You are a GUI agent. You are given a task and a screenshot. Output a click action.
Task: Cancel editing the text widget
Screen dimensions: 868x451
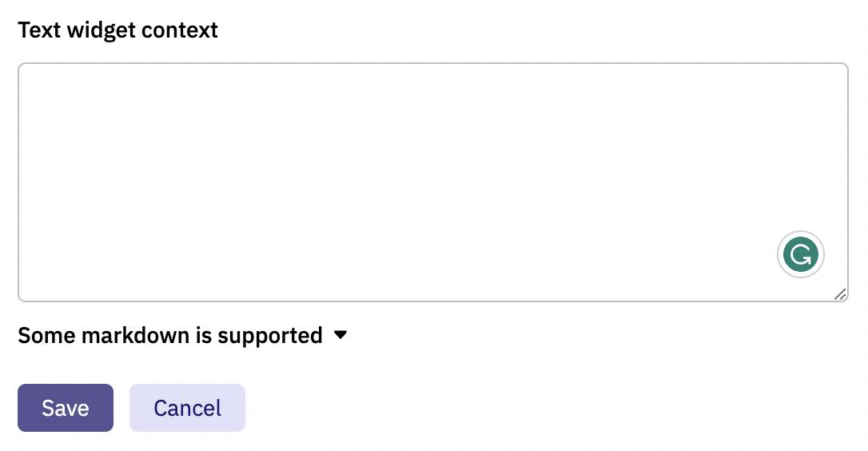pos(187,408)
